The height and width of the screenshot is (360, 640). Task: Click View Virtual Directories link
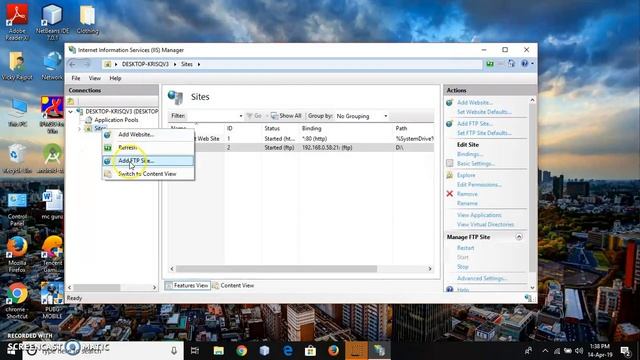point(485,224)
